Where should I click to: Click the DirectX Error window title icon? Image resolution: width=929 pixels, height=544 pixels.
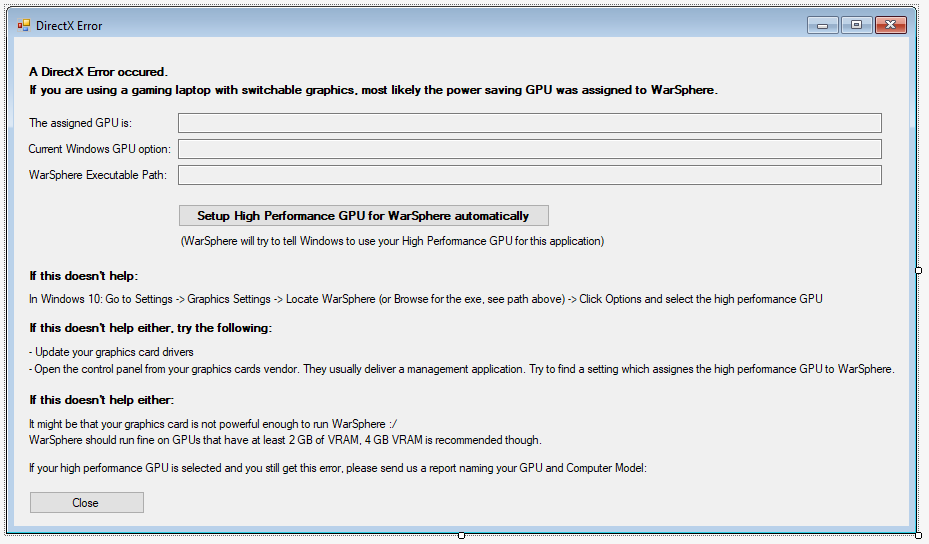pos(24,25)
